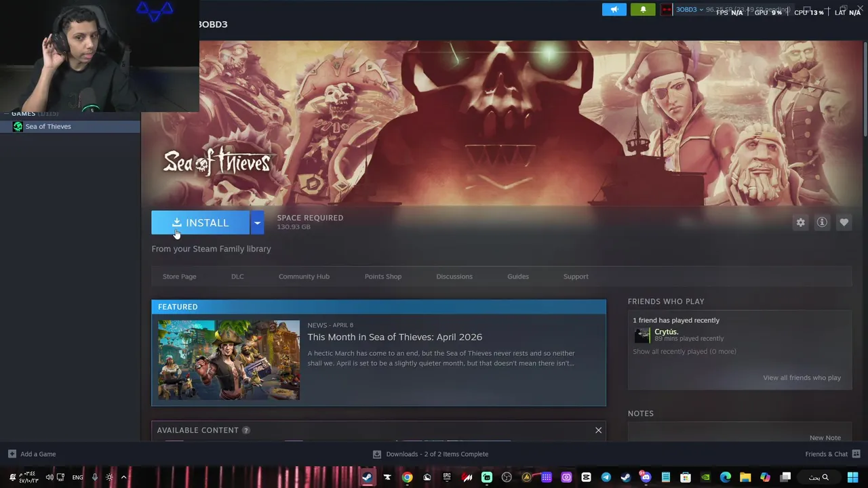
Task: Open the notifications bell button
Action: (x=643, y=9)
